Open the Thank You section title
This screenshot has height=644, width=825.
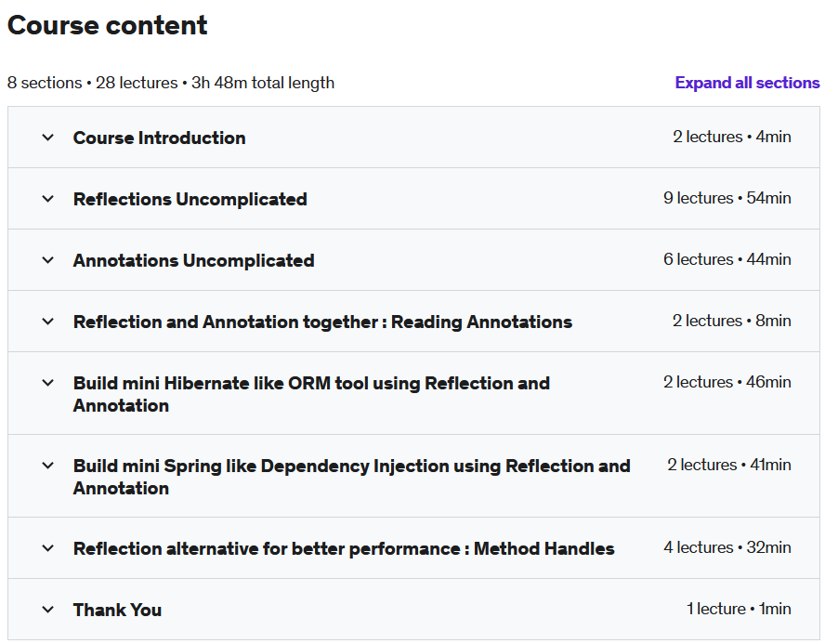pos(117,610)
